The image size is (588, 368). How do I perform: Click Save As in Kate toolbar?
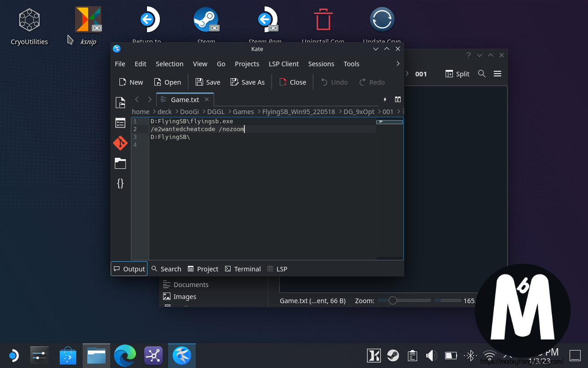pyautogui.click(x=248, y=82)
